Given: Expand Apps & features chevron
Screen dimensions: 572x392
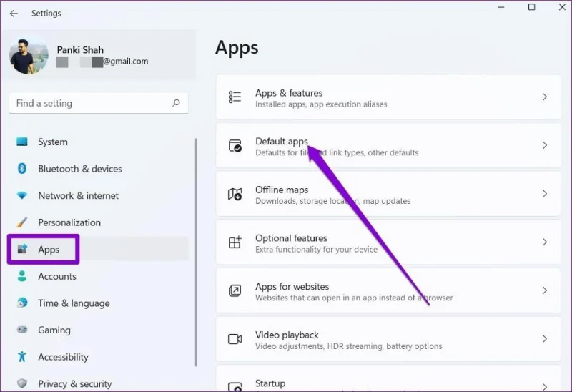Looking at the screenshot, I should click(x=545, y=97).
